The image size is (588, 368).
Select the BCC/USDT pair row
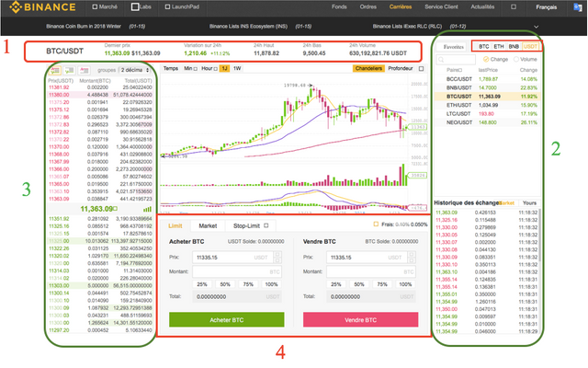point(488,79)
